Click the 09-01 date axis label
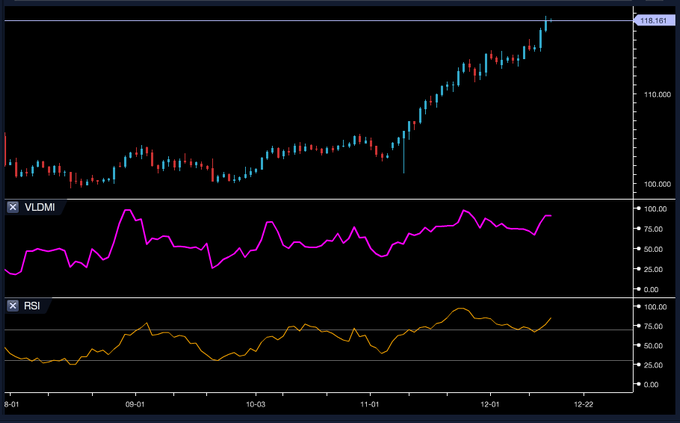Screen dimensions: 680x423 point(135,404)
